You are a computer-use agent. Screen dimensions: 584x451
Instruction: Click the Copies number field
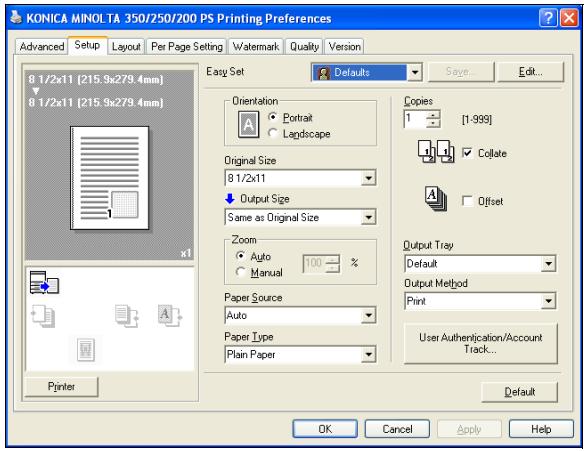point(415,119)
